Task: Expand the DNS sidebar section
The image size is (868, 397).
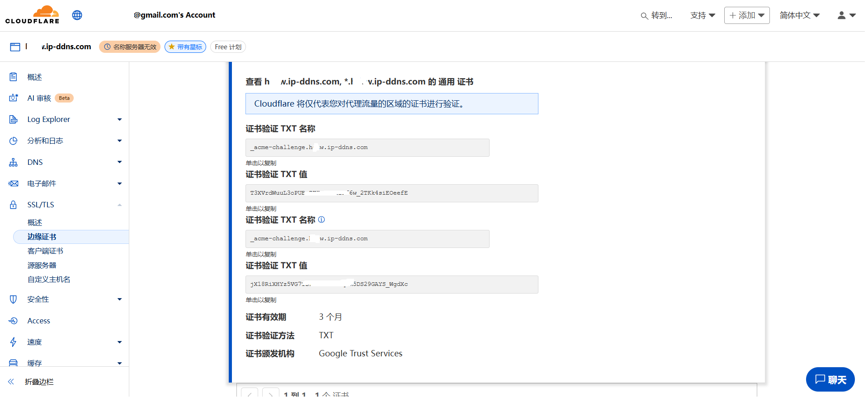Action: [119, 163]
